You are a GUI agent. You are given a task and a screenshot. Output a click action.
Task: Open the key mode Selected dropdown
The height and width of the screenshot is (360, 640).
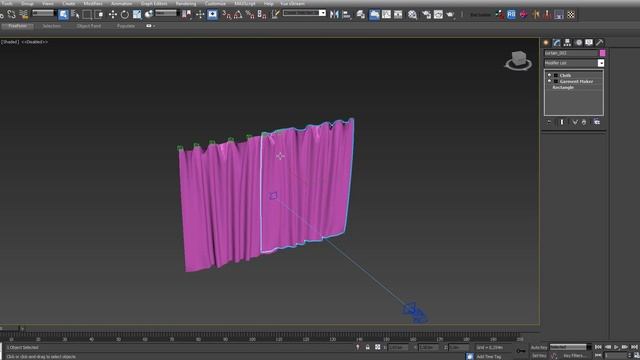(x=571, y=347)
